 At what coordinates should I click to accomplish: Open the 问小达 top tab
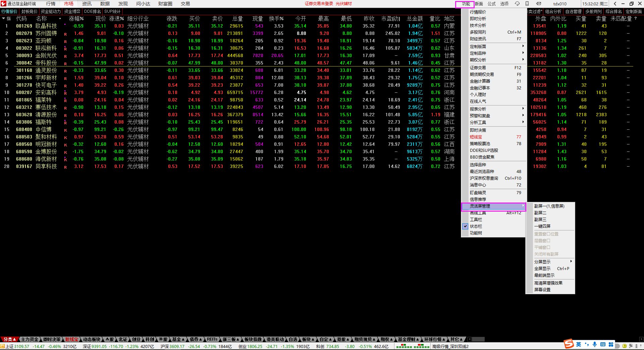pyautogui.click(x=143, y=4)
